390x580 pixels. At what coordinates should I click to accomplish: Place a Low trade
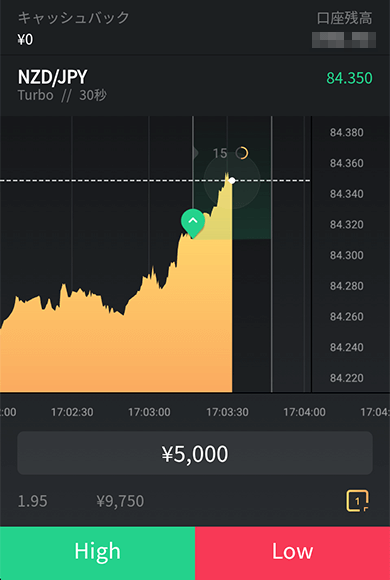tap(293, 553)
